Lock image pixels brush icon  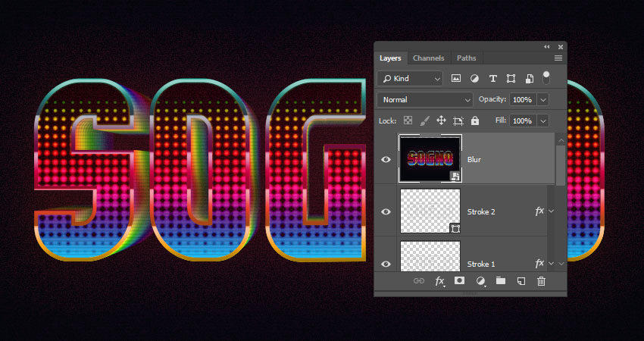tap(425, 120)
